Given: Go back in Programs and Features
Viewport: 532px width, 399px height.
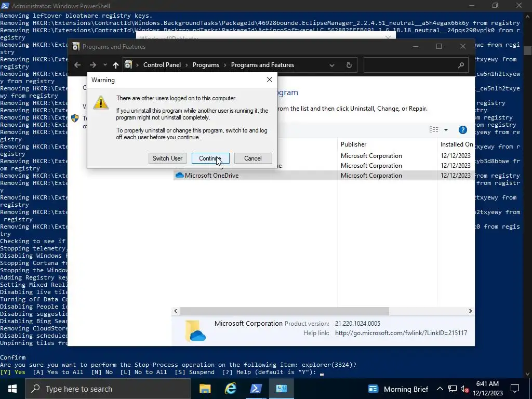Looking at the screenshot, I should tap(77, 65).
